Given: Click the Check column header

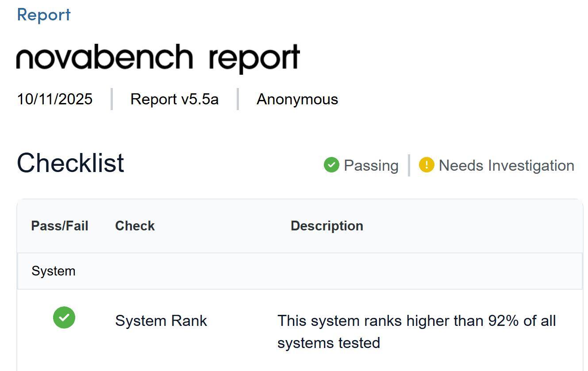Looking at the screenshot, I should tap(135, 226).
